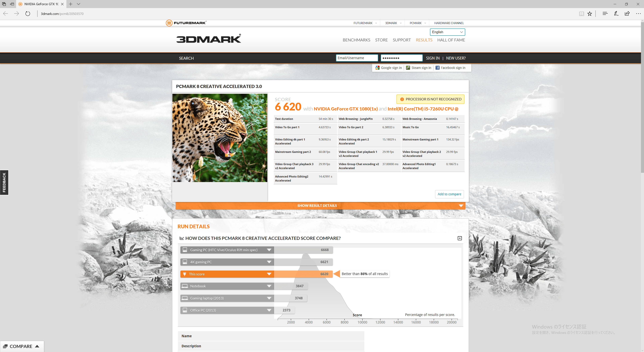Refresh the page
The width and height of the screenshot is (644, 352).
(28, 13)
